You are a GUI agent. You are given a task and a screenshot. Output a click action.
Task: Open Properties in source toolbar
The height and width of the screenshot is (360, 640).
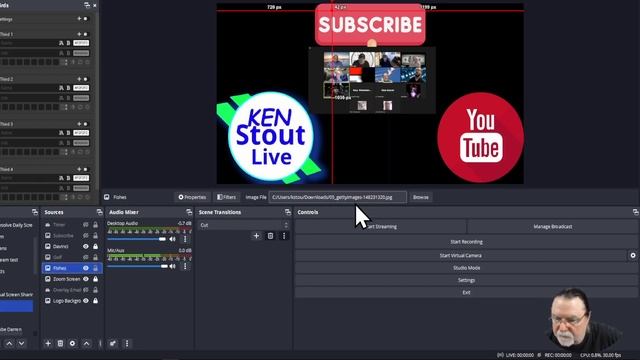coord(192,197)
